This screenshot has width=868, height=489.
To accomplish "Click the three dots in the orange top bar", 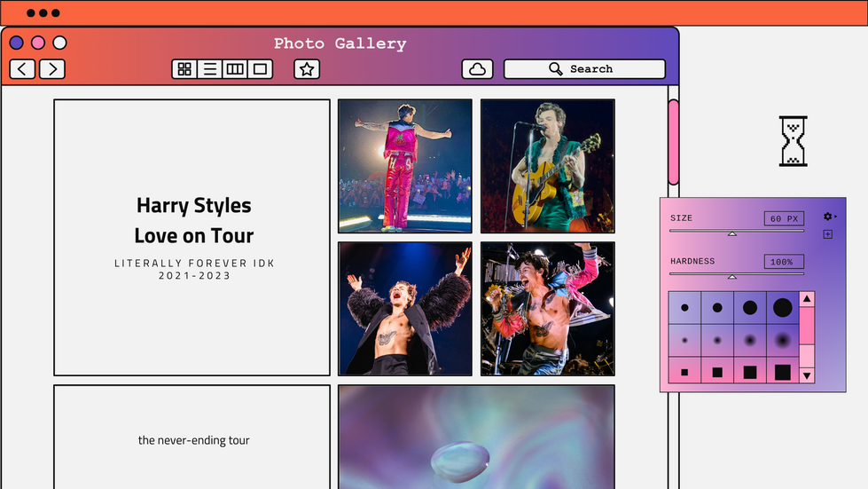I will (x=43, y=12).
